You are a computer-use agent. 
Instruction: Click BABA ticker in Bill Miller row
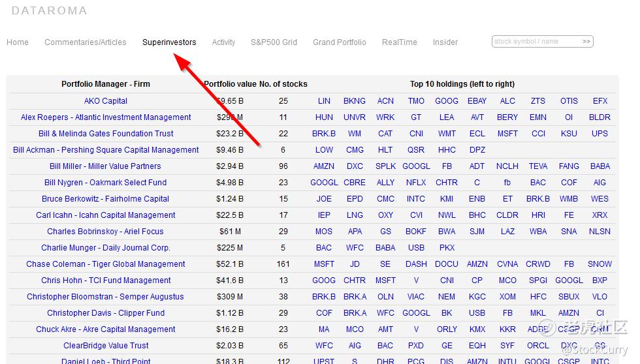600,166
